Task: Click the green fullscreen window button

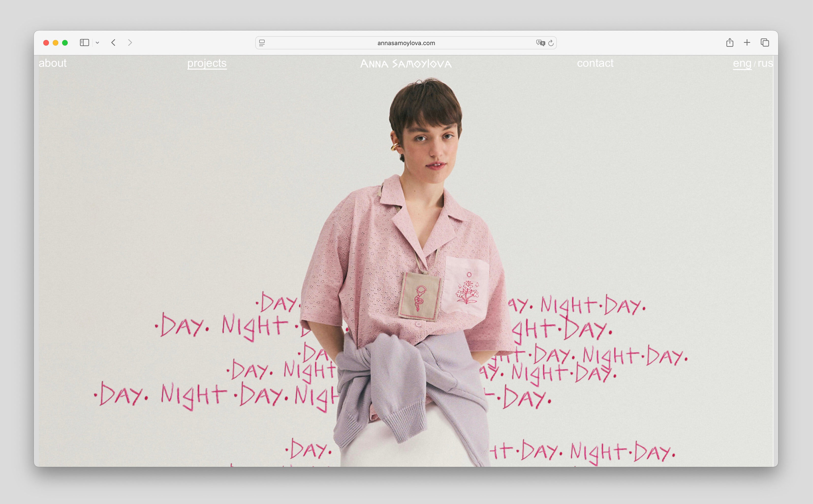Action: (65, 43)
